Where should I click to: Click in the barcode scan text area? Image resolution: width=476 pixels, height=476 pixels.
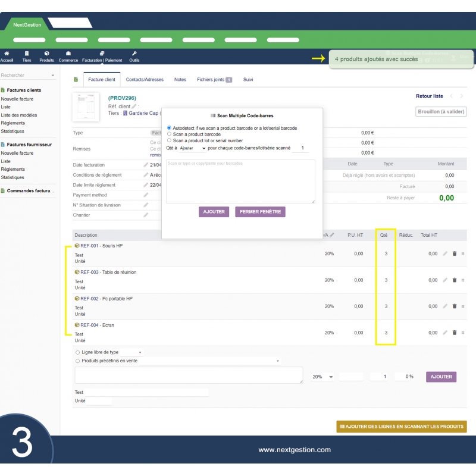[240, 181]
